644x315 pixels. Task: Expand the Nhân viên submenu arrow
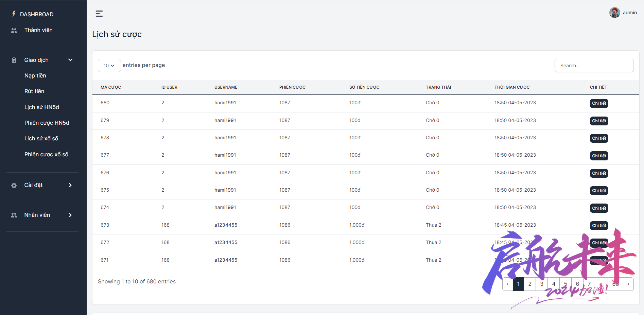coord(70,215)
